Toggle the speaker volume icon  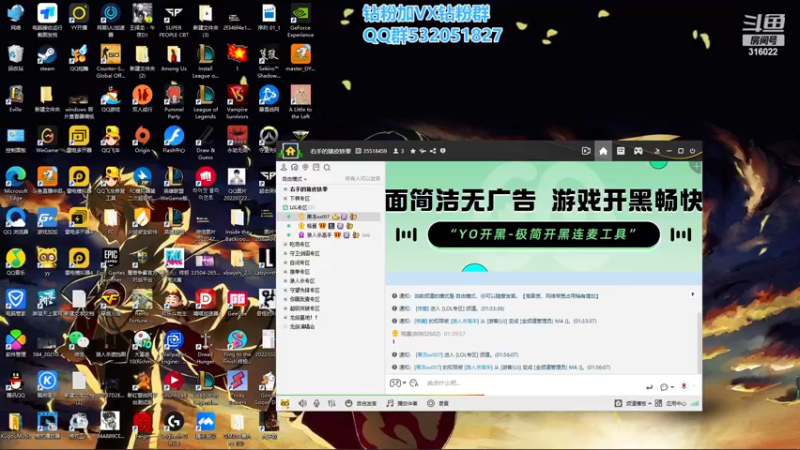pyautogui.click(x=303, y=403)
